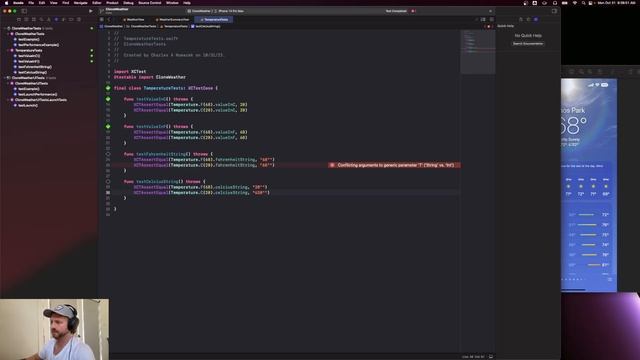Select testValueInC() in Test navigator
The height and width of the screenshot is (360, 640).
(x=29, y=56)
